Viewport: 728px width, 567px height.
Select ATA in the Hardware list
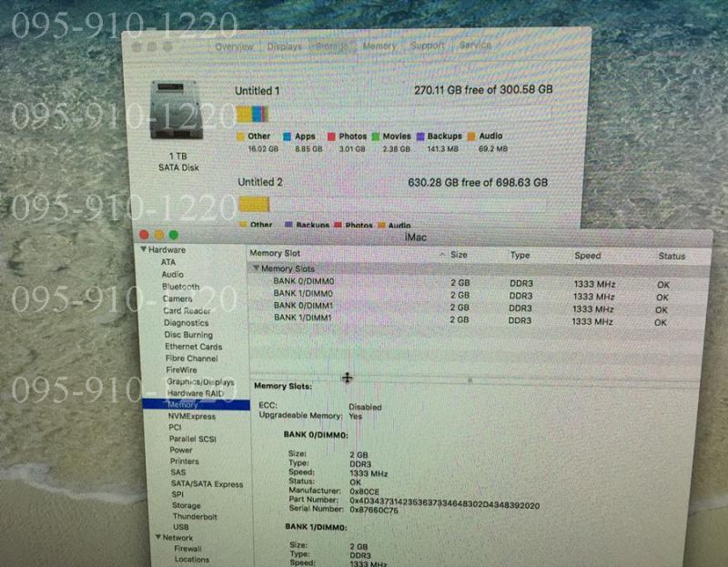pos(168,262)
